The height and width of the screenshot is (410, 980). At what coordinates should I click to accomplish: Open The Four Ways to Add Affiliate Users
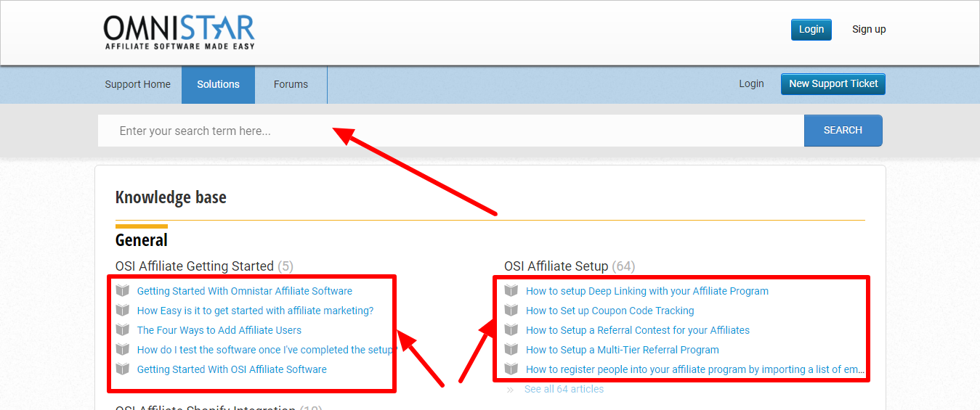(x=219, y=330)
